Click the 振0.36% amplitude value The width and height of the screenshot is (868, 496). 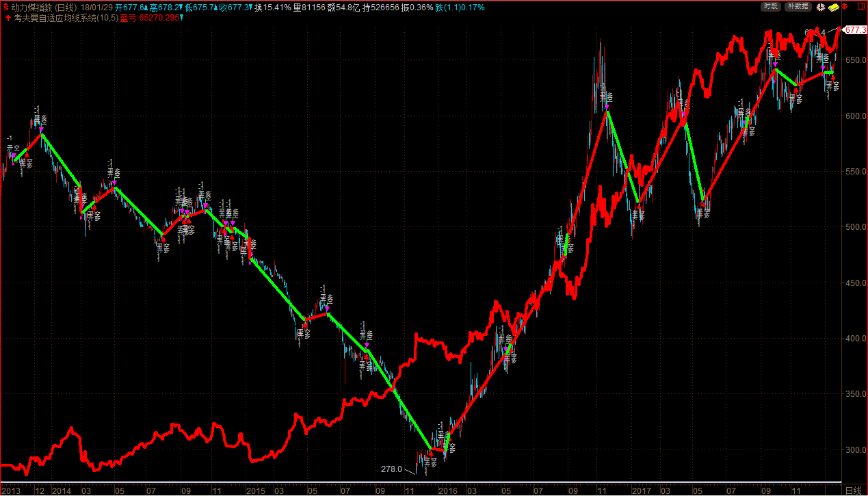pos(417,7)
